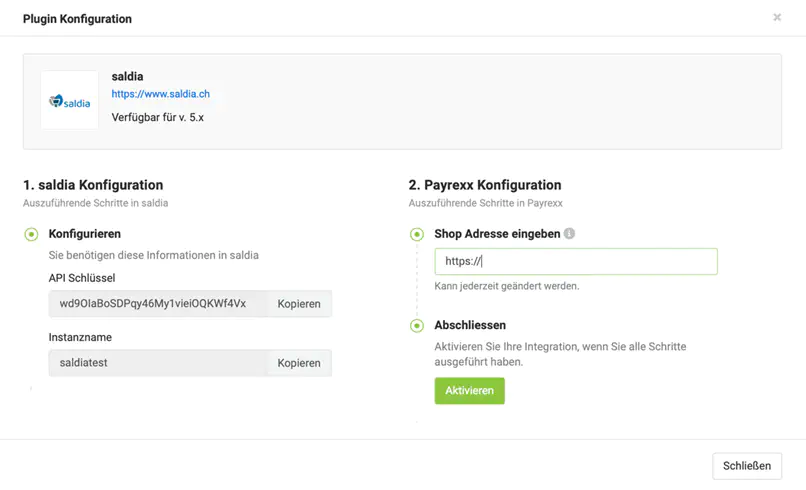Click the Shop Adresse eingeben step circle icon
Image resolution: width=806 pixels, height=490 pixels.
pyautogui.click(x=417, y=234)
